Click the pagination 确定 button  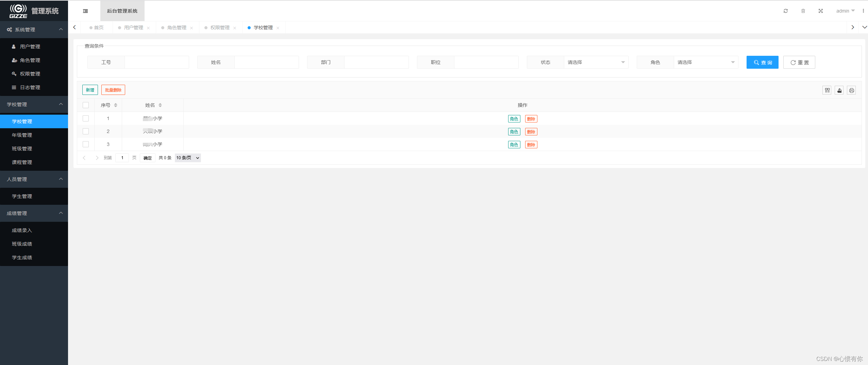[x=148, y=158]
